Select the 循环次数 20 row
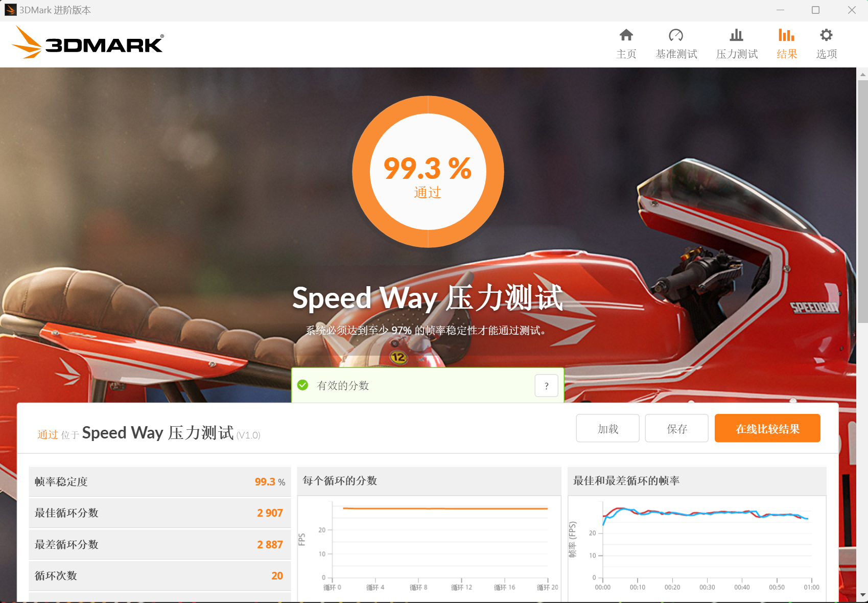Screen dimensions: 868x603 point(160,575)
